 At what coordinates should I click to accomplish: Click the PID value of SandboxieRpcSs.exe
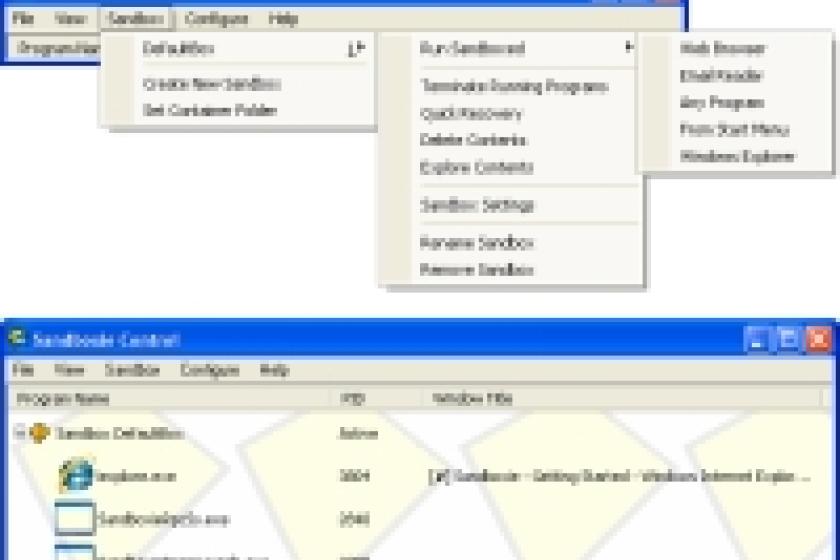pyautogui.click(x=354, y=519)
